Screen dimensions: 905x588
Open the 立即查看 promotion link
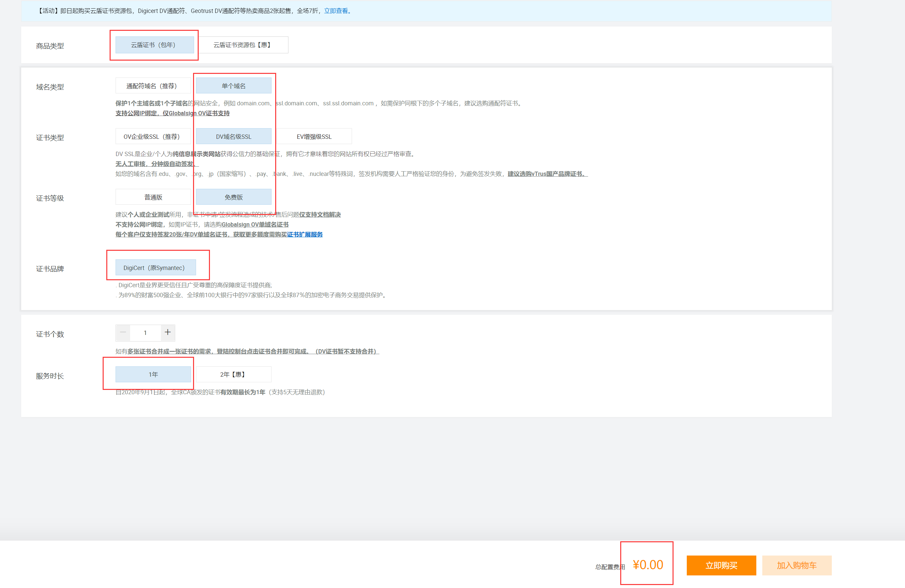point(336,11)
